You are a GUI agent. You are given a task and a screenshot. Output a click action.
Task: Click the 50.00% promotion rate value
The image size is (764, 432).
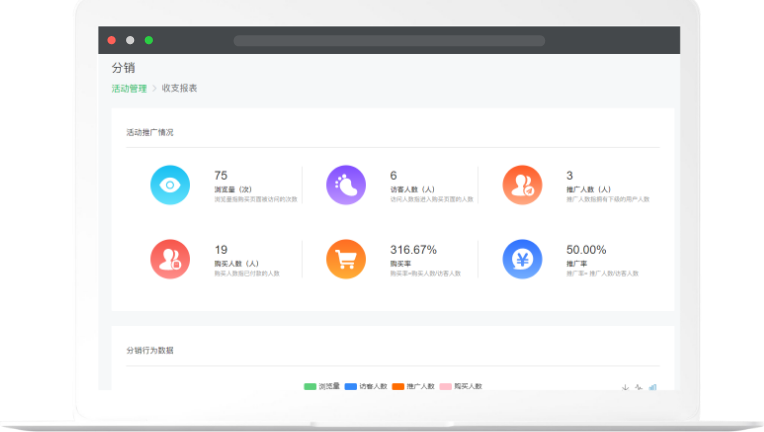586,250
